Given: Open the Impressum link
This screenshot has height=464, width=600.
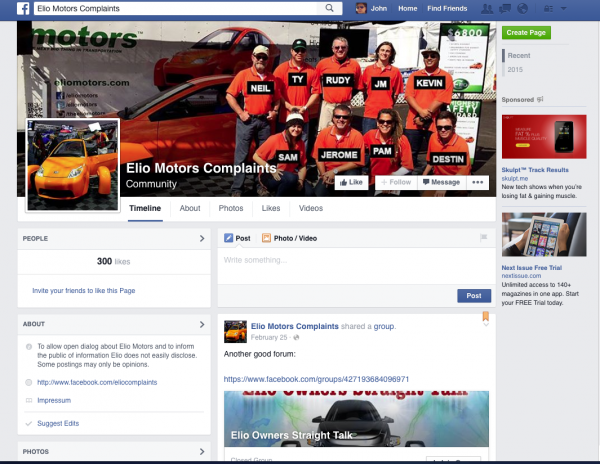Looking at the screenshot, I should [54, 400].
